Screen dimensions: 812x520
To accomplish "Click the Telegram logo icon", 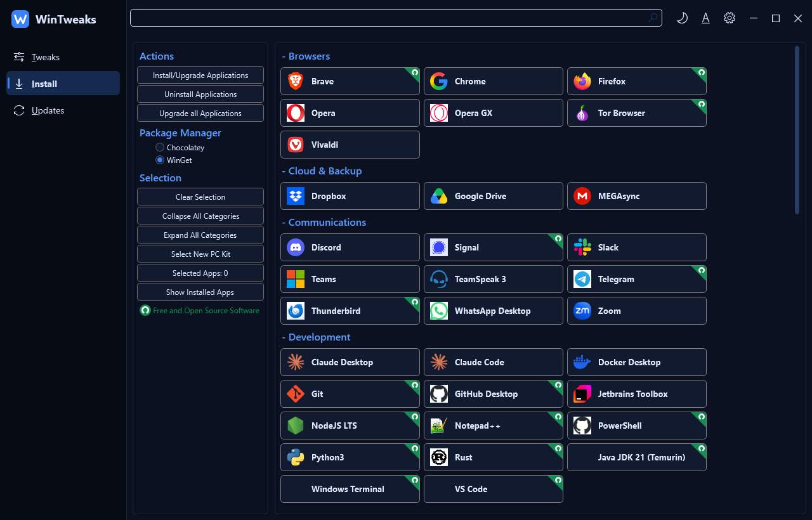I will (x=582, y=279).
